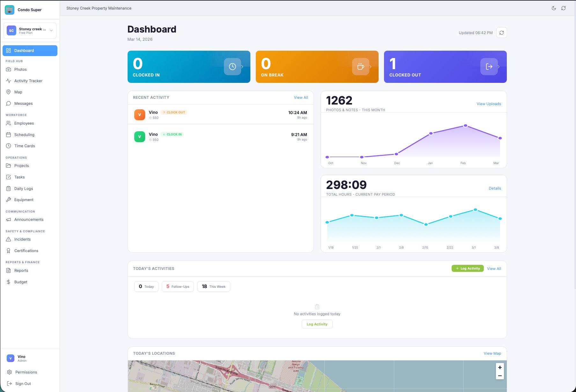Click View Uploads link

click(x=489, y=104)
